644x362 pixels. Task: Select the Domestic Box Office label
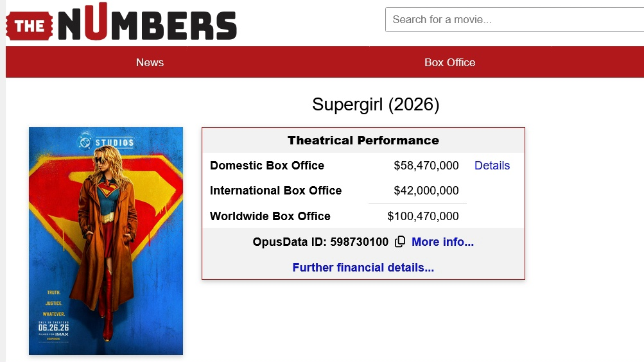coord(267,166)
